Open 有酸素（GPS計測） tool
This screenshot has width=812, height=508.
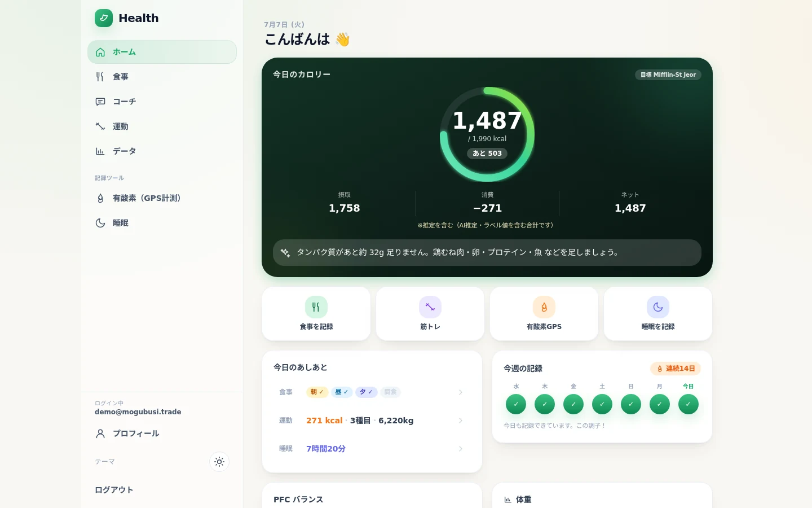tap(162, 198)
